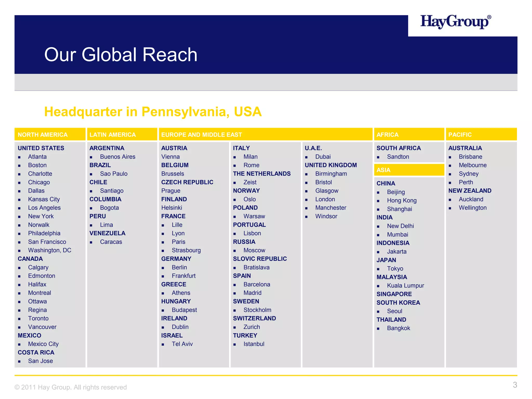532x399 pixels.
Task: Click the HayGroup logo
Action: coord(456,22)
